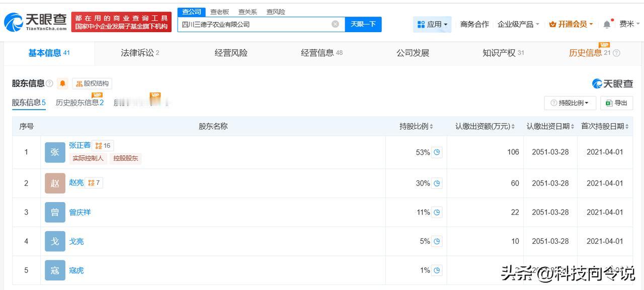Viewport: 644px width, 290px height.
Task: Sort by 认缴出资日期 column
Action: [550, 126]
